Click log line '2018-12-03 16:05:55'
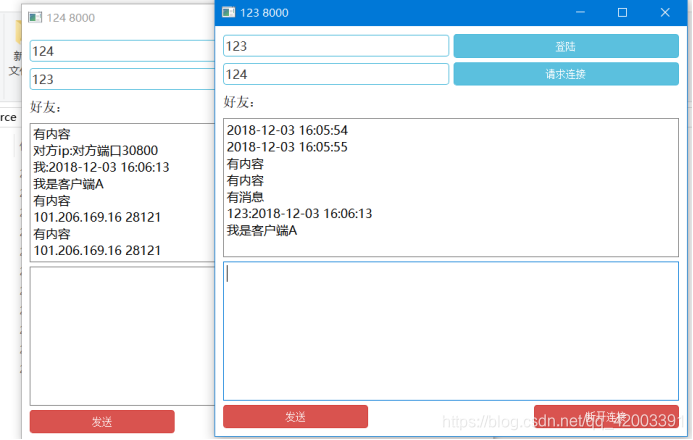Screen dimensions: 693x440 click(287, 147)
